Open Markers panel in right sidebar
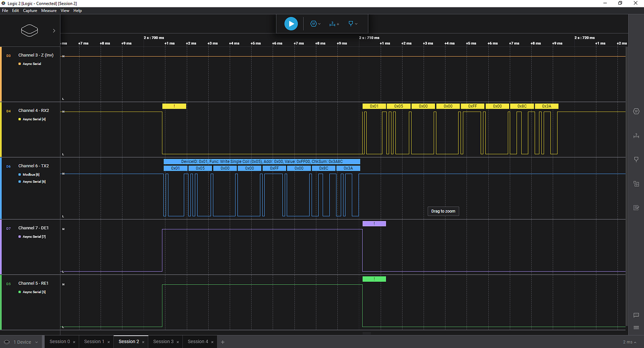Image resolution: width=644 pixels, height=348 pixels. pyautogui.click(x=636, y=160)
